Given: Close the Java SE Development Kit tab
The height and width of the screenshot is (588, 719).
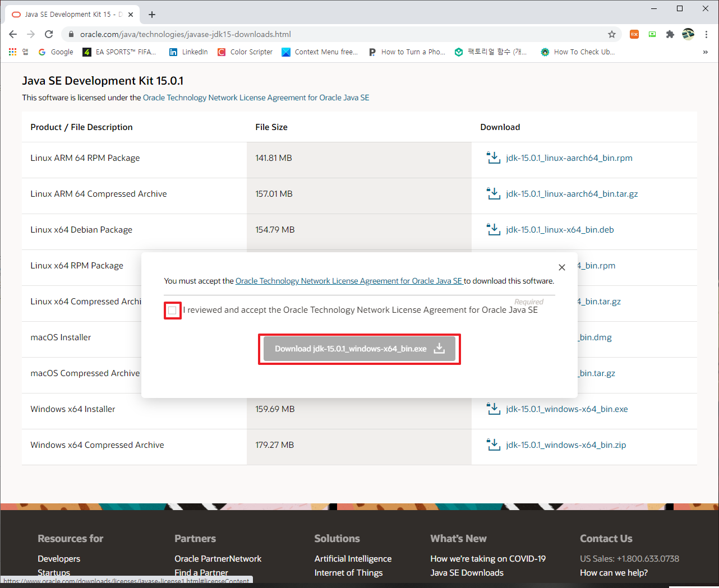Looking at the screenshot, I should 131,15.
